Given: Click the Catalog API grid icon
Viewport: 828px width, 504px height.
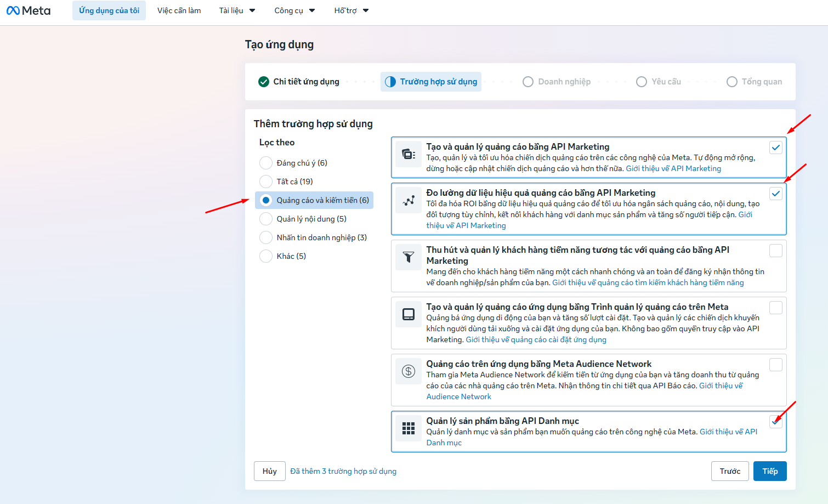Looking at the screenshot, I should pos(409,428).
